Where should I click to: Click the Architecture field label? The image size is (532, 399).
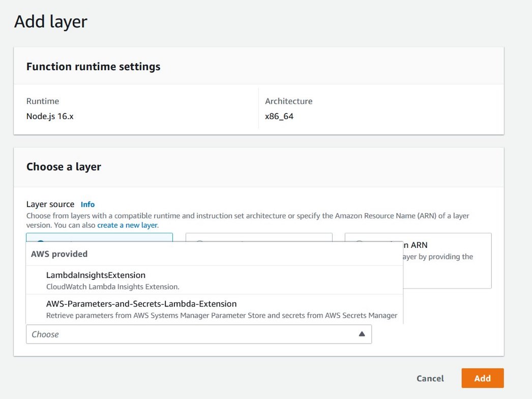coord(288,101)
